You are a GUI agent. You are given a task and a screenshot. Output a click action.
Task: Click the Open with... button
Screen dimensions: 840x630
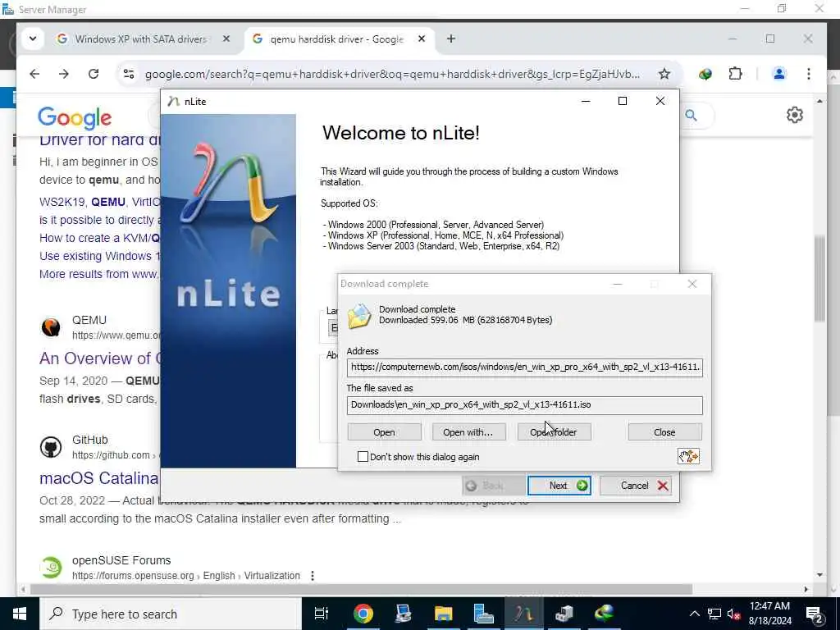[468, 431]
